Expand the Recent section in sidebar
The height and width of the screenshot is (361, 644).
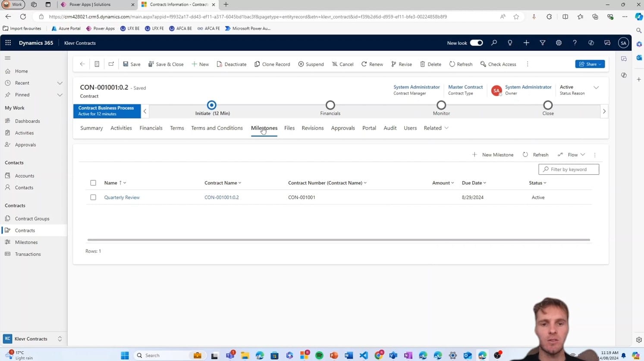[x=60, y=83]
